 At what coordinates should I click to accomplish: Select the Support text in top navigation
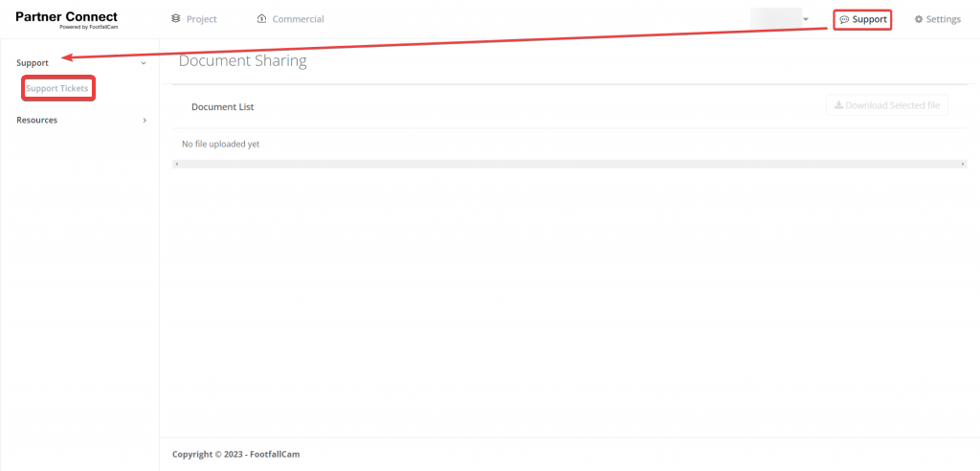point(869,19)
